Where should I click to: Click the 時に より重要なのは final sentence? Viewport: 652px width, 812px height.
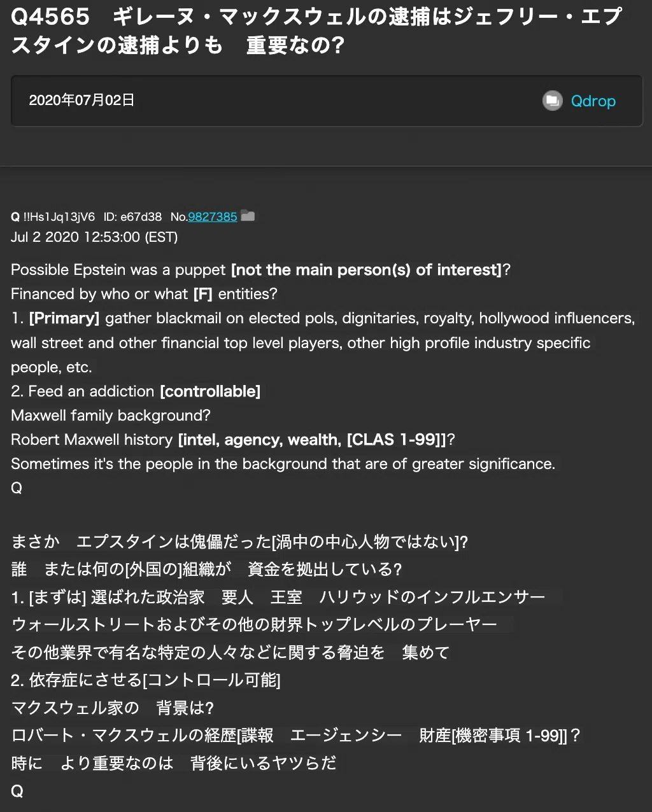(174, 763)
